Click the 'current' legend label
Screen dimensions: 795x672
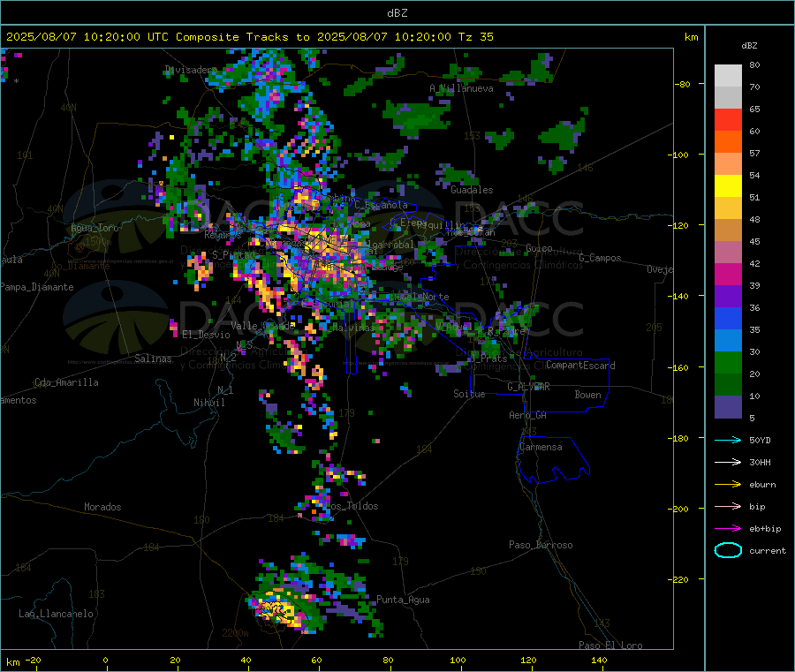(768, 550)
